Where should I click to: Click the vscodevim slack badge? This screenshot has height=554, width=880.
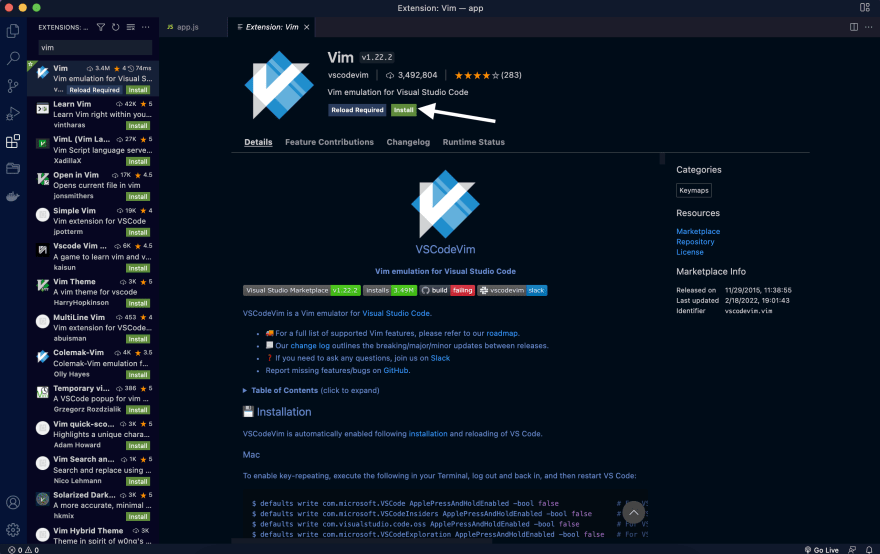click(512, 290)
